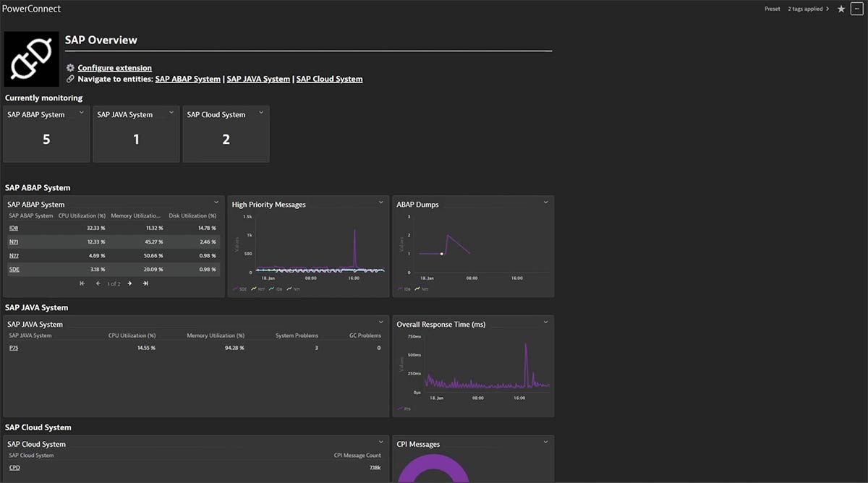Navigate to the SAP JAVA System entity link

coord(258,79)
